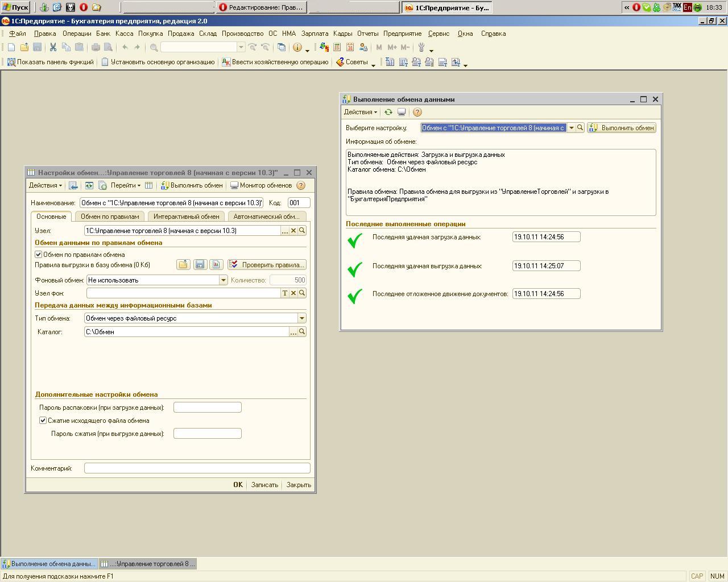This screenshot has width=728, height=582.
Task: Click Пуск start button
Action: tap(15, 7)
